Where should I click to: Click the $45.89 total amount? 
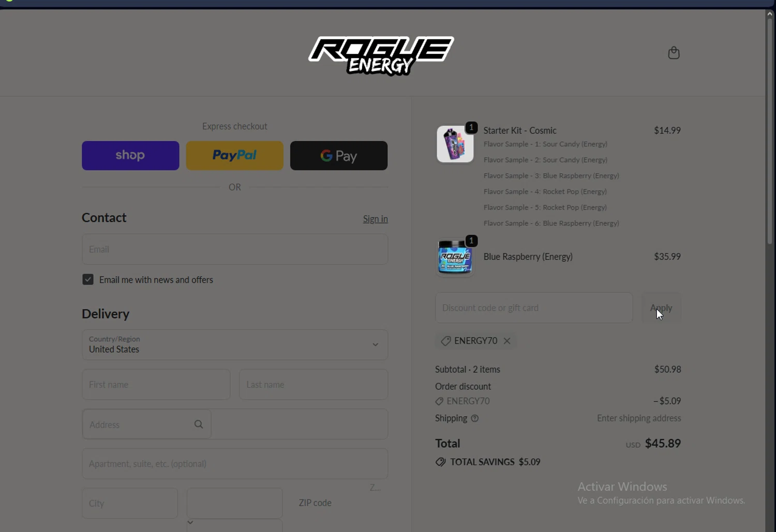[663, 444]
